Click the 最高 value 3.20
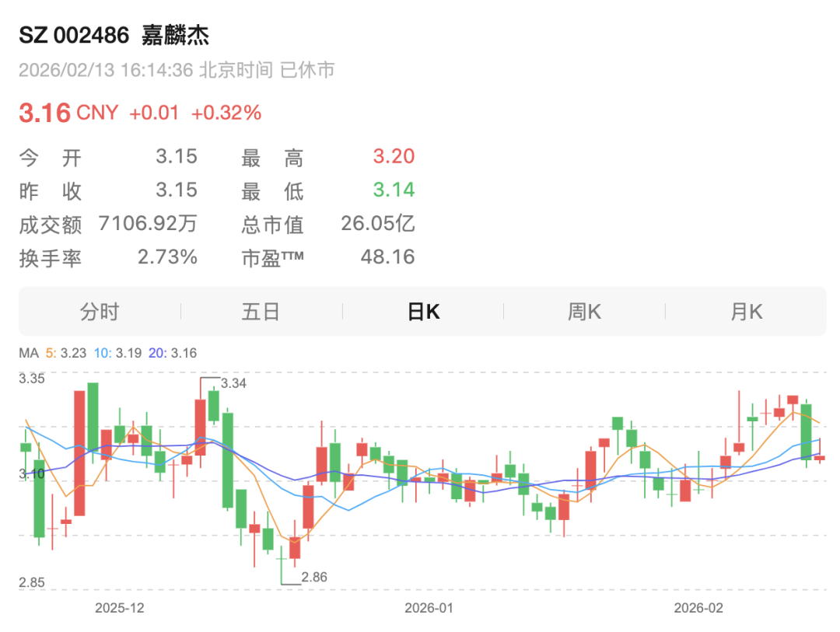Viewport: 840px width, 632px height. click(x=394, y=156)
